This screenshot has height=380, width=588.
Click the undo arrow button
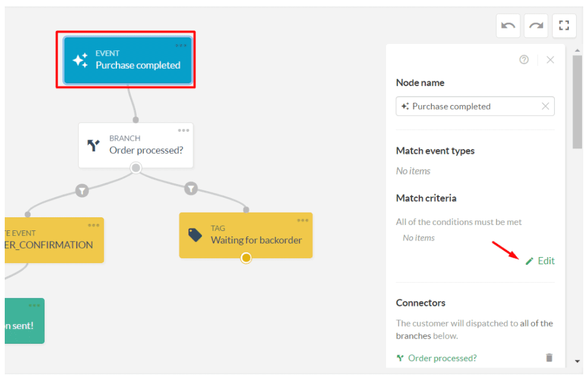508,26
